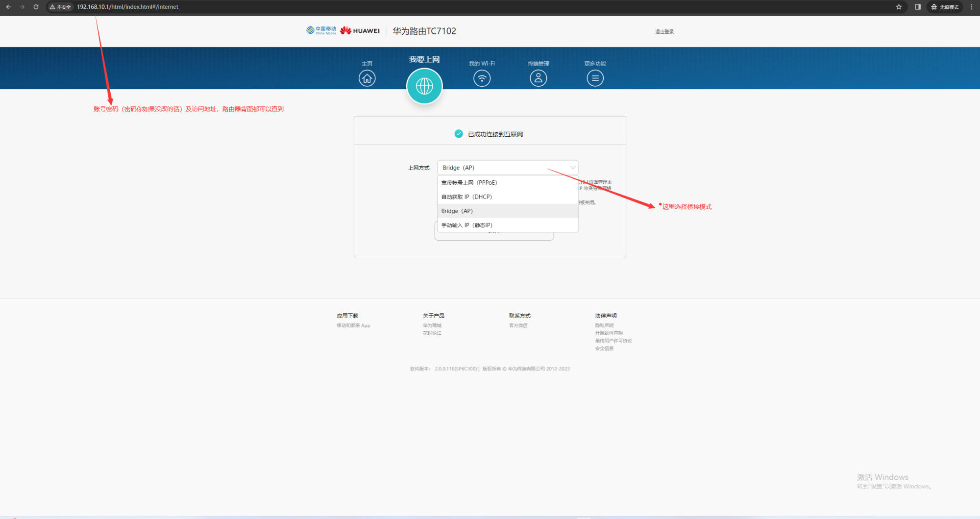The image size is (980, 519).
Task: Open the My Wi-Fi icon
Action: 482,78
